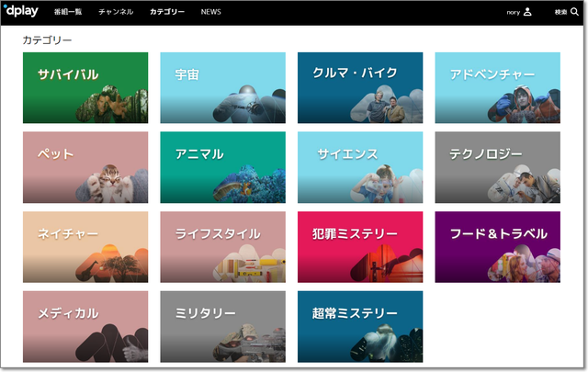This screenshot has height=372, width=588.
Task: Open the サイエンス category tile
Action: tap(359, 167)
